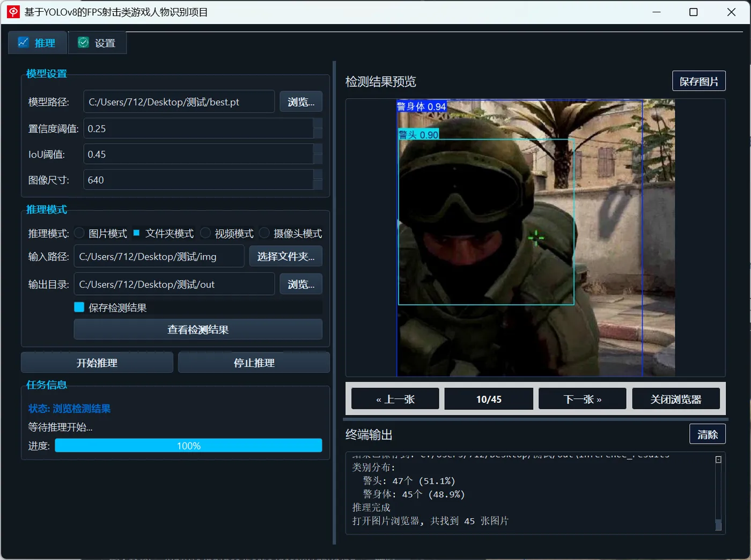Go to previous image with « 上一张
Image resolution: width=751 pixels, height=560 pixels.
pyautogui.click(x=395, y=399)
